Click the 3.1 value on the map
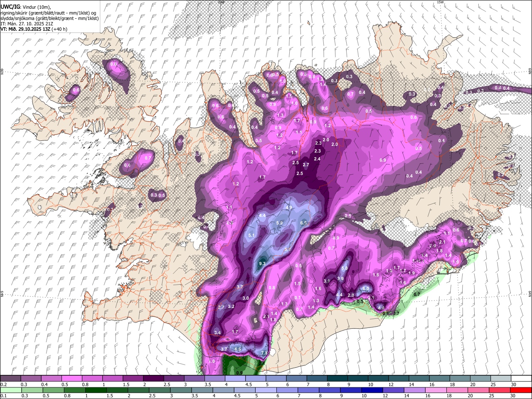 click(327, 281)
